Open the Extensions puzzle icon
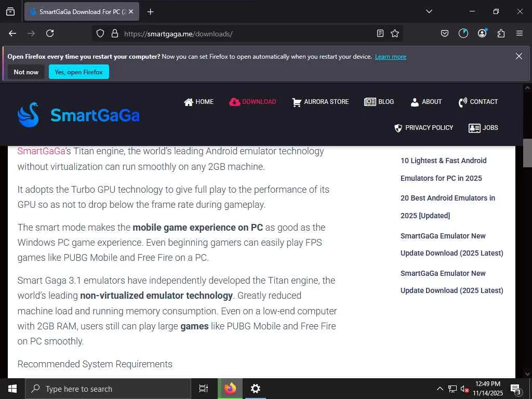Screen dimensions: 532x399 (501, 33)
